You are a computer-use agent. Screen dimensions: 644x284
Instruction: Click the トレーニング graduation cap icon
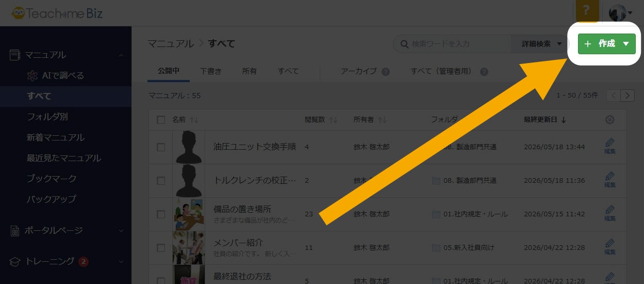click(x=15, y=261)
